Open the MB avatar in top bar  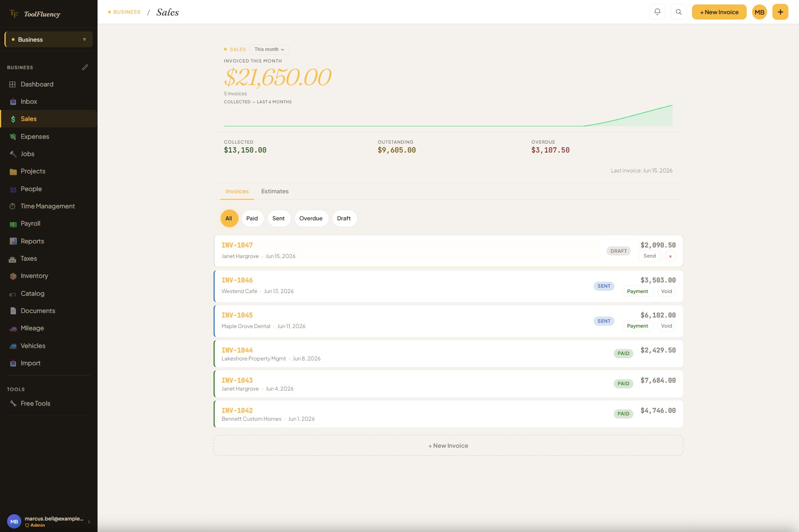pos(759,12)
